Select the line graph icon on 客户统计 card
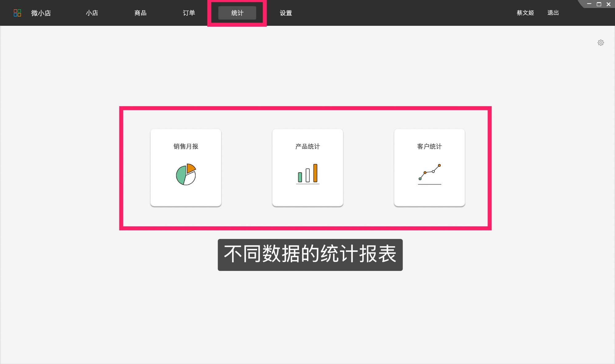Screen dimensions: 615x364 [x=429, y=174]
